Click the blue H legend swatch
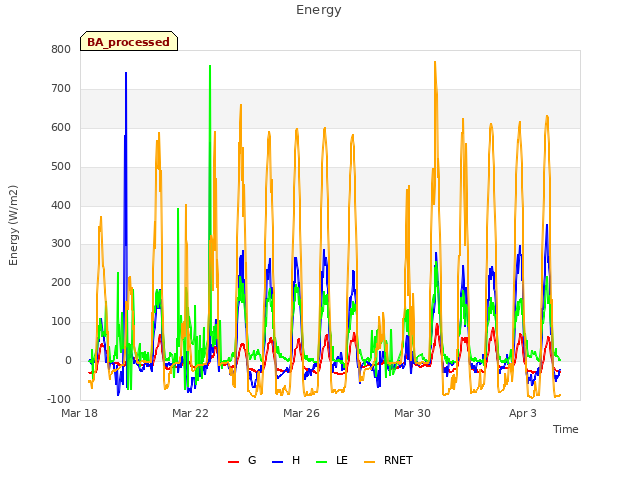 pyautogui.click(x=277, y=462)
